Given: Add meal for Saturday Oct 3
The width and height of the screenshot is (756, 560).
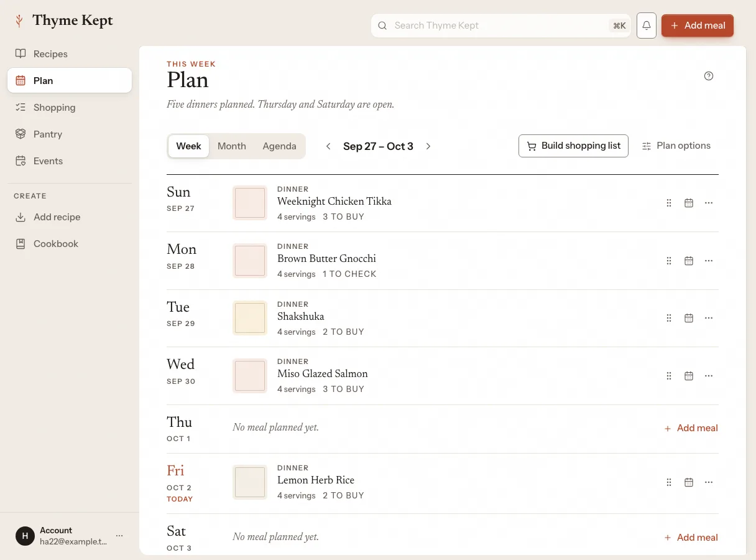Looking at the screenshot, I should pyautogui.click(x=691, y=538).
